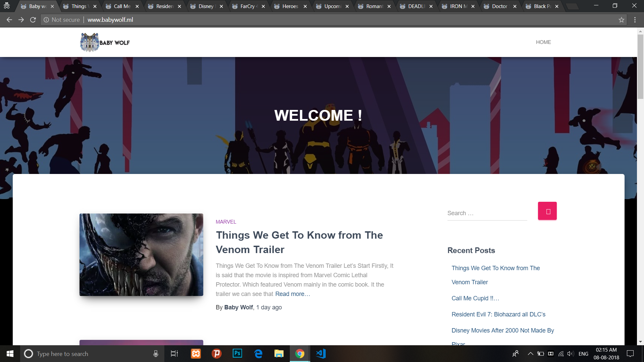Image resolution: width=644 pixels, height=362 pixels.
Task: Switch to the FarCry browser tab
Action: [x=248, y=6]
